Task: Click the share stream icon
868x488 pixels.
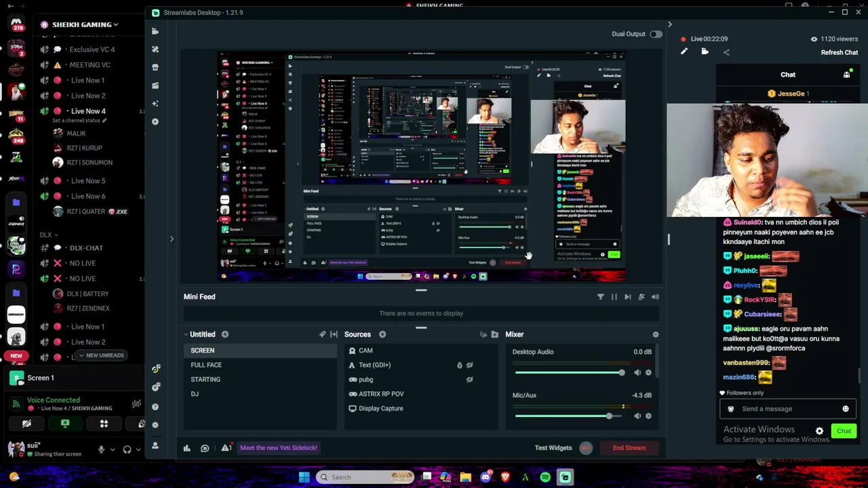Action: [726, 52]
